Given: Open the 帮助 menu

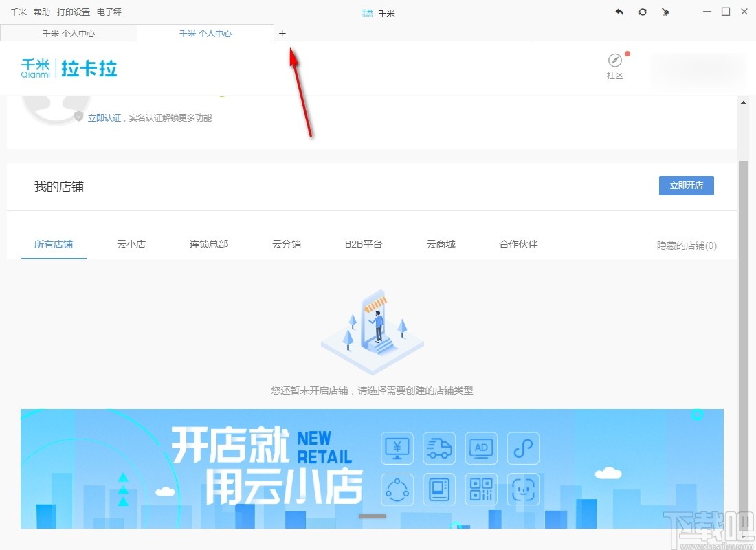Looking at the screenshot, I should click(41, 12).
